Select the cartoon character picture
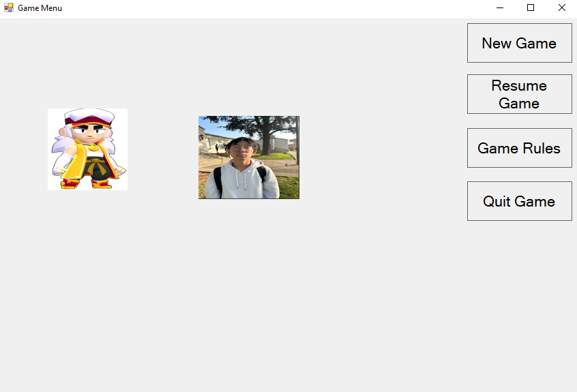Image resolution: width=577 pixels, height=392 pixels. coord(87,149)
